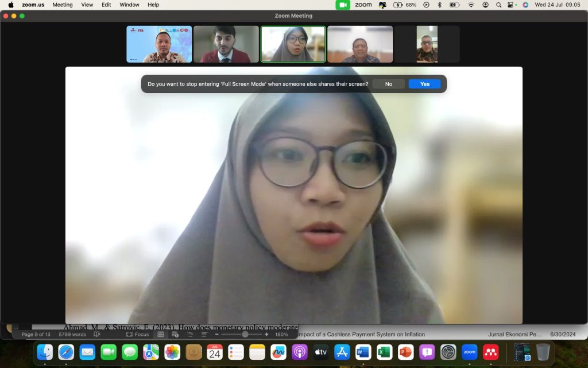Open the Window menu
The image size is (588, 368).
tap(129, 5)
